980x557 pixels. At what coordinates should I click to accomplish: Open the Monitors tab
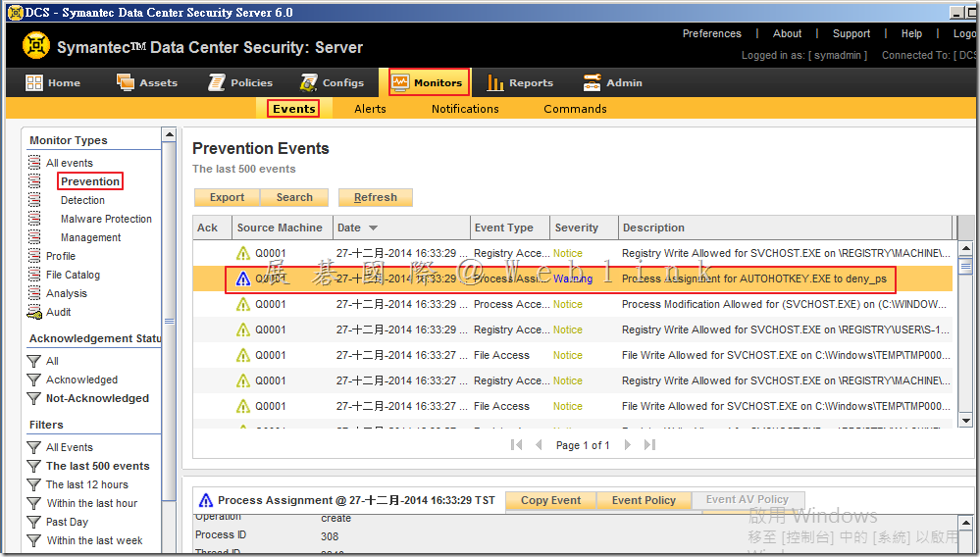pos(428,82)
